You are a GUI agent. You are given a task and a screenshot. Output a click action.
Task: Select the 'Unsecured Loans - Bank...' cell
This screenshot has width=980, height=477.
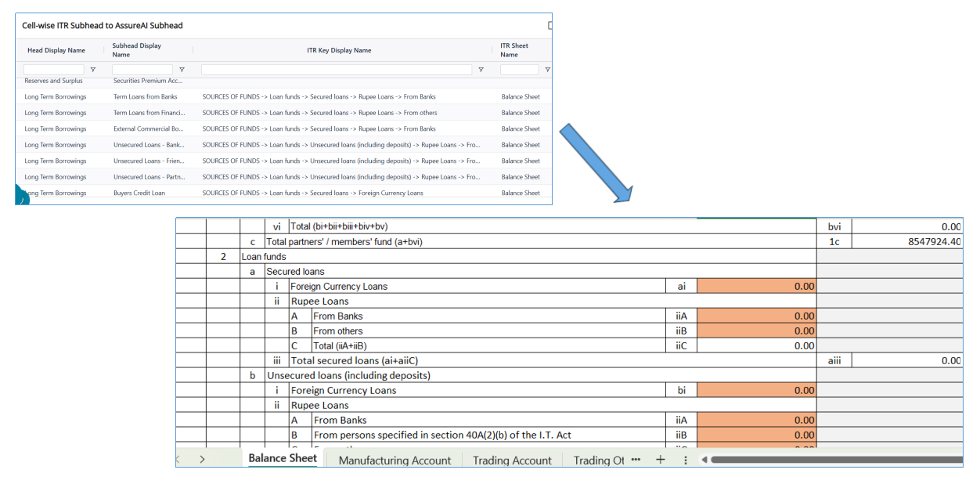click(149, 145)
